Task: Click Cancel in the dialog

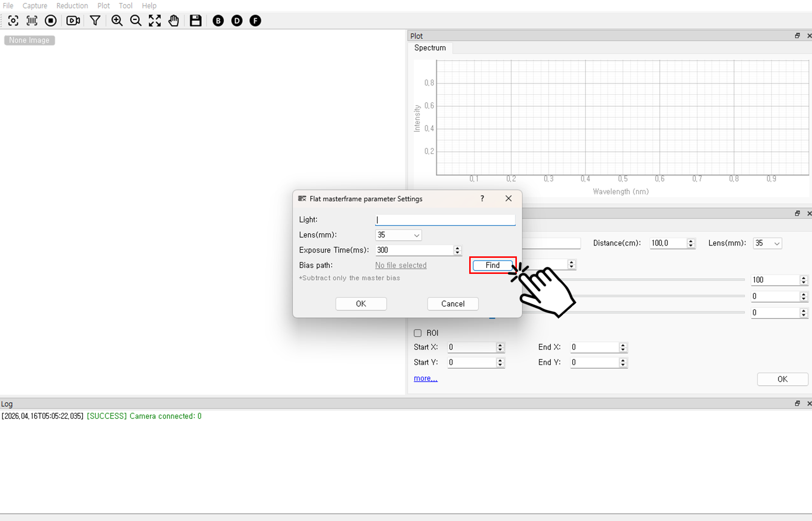Action: (453, 304)
